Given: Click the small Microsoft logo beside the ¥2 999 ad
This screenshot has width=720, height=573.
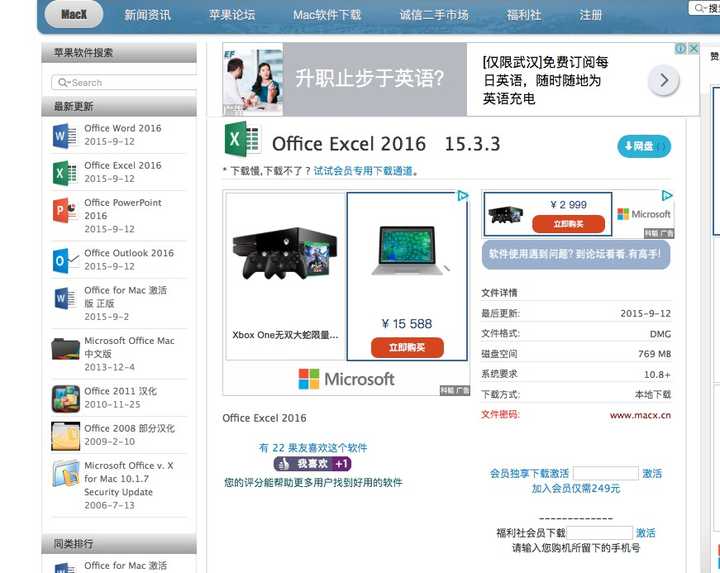Looking at the screenshot, I should pos(644,214).
